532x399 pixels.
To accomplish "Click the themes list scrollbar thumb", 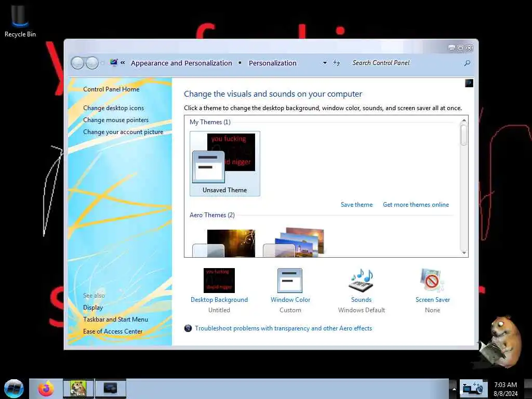I will [x=464, y=135].
